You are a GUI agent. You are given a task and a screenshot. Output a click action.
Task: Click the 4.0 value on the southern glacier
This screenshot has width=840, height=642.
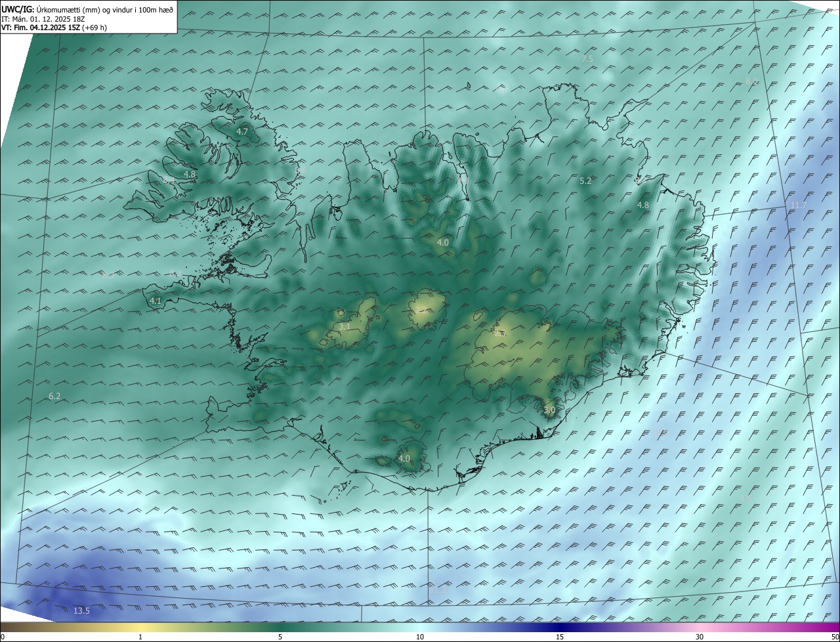pyautogui.click(x=404, y=458)
